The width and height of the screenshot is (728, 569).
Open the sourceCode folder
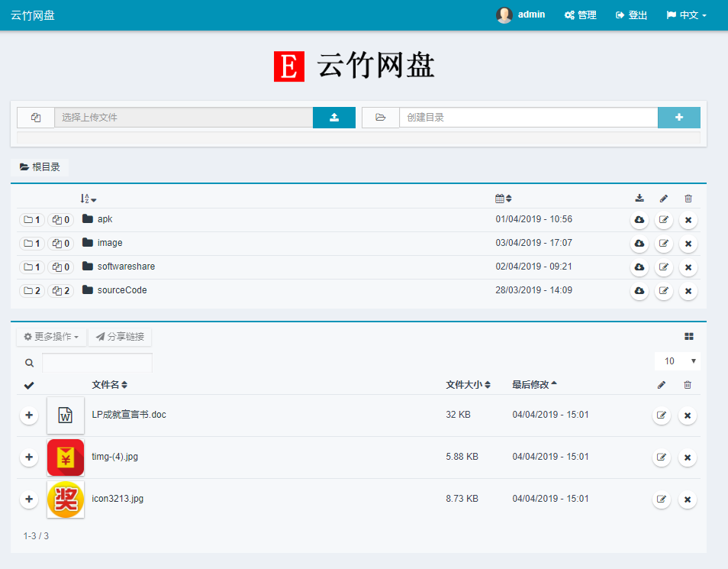(122, 290)
